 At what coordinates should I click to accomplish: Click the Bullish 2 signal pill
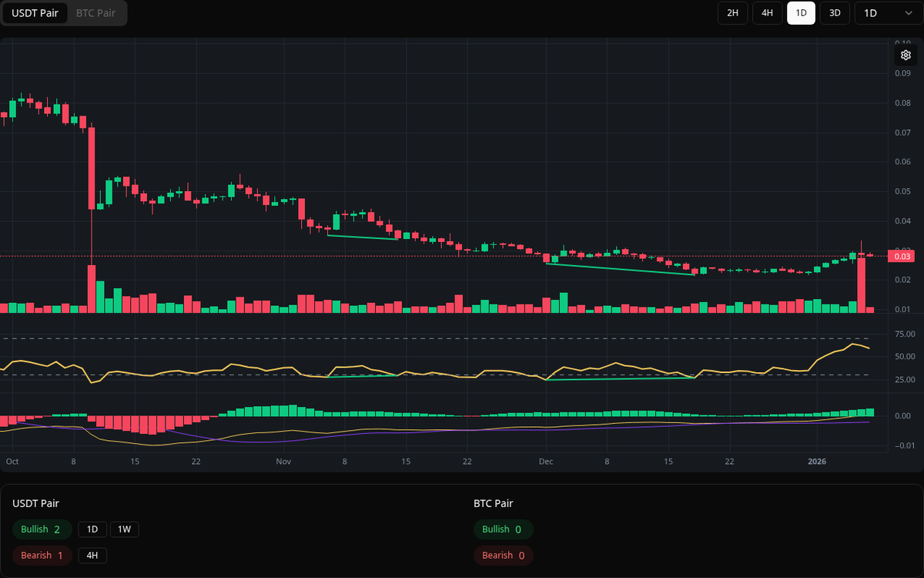[x=42, y=529]
